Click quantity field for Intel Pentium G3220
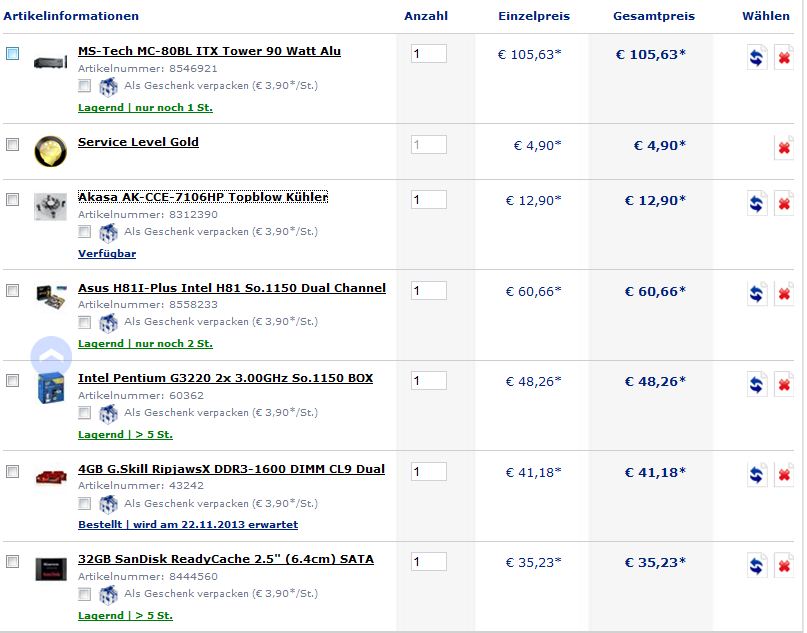The width and height of the screenshot is (807, 633). (429, 381)
